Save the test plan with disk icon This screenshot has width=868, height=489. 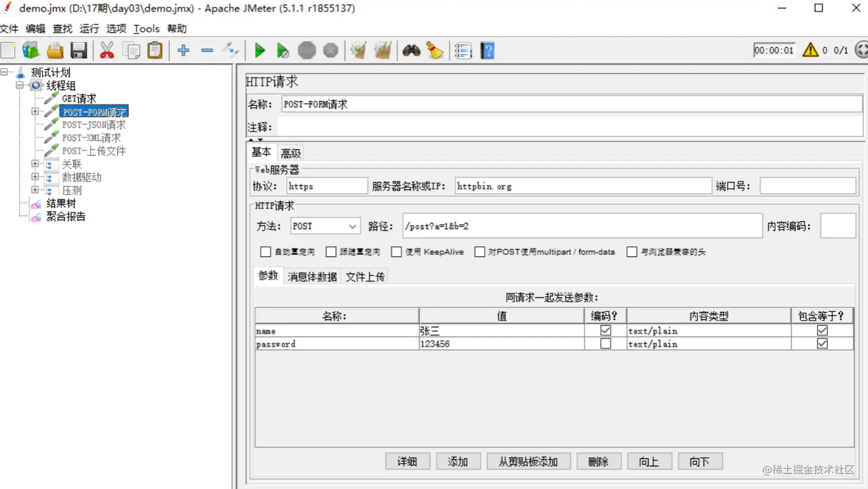[79, 51]
